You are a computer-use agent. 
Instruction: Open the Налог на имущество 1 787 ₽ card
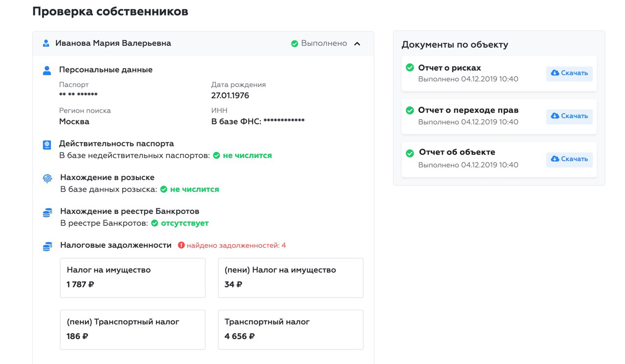[x=132, y=278]
